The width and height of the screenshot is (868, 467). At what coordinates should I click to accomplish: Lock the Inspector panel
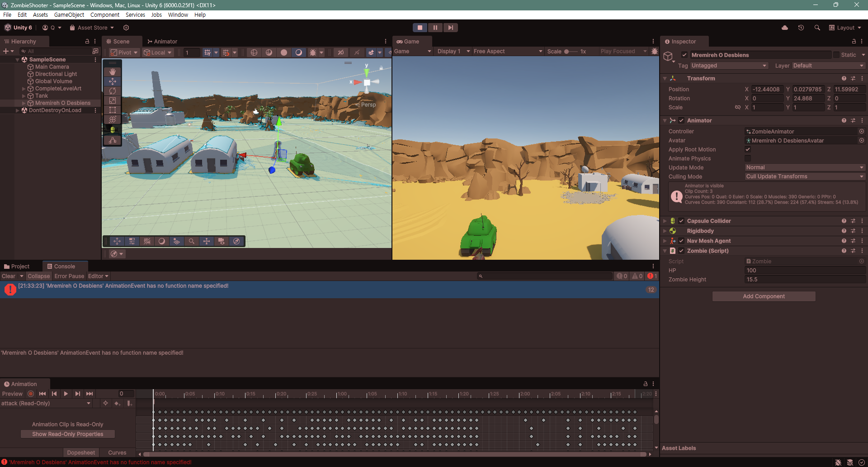click(x=854, y=41)
